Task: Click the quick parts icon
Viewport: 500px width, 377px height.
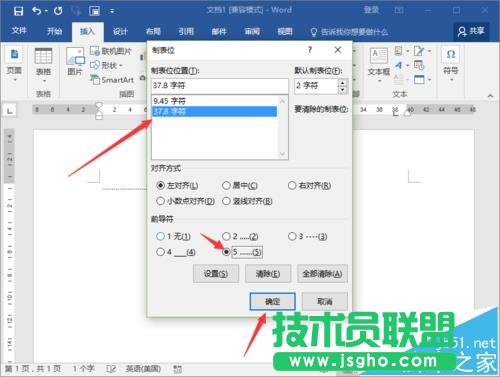Action: (399, 51)
